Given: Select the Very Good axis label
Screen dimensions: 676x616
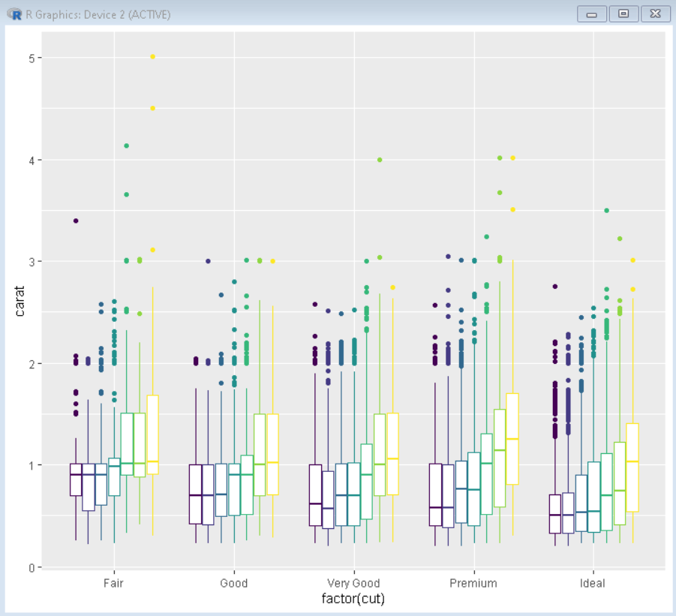Looking at the screenshot, I should [353, 583].
